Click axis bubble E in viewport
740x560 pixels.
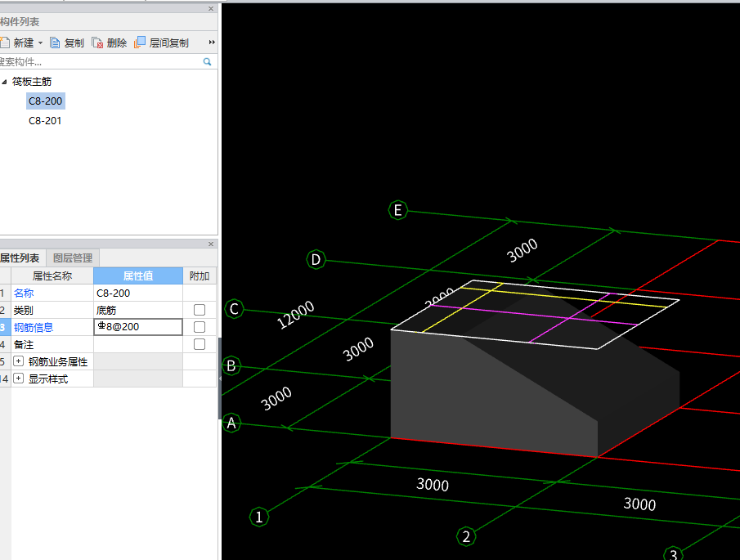(398, 210)
